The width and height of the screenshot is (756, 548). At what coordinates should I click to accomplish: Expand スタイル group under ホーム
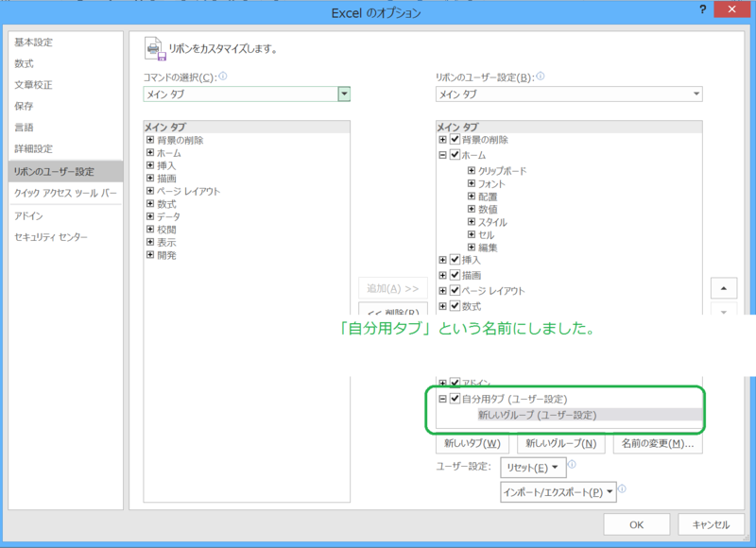pyautogui.click(x=472, y=222)
